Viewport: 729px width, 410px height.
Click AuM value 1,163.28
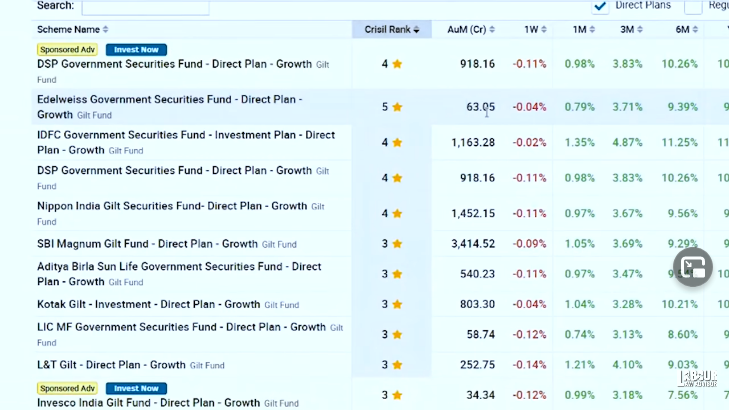click(x=473, y=142)
